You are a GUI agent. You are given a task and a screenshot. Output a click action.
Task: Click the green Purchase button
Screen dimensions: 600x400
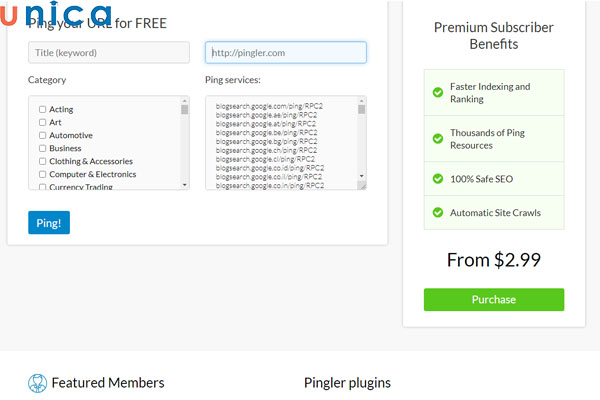[x=494, y=300]
